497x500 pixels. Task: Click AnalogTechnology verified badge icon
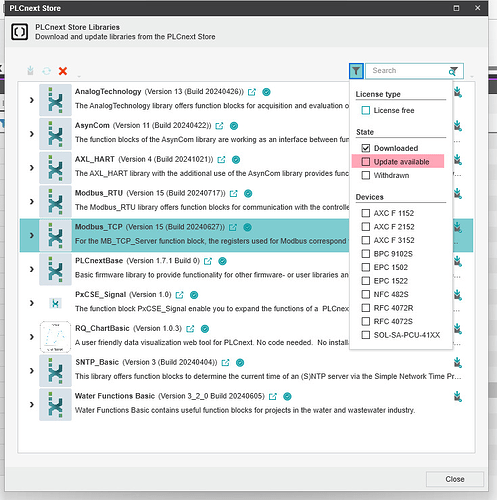(266, 92)
